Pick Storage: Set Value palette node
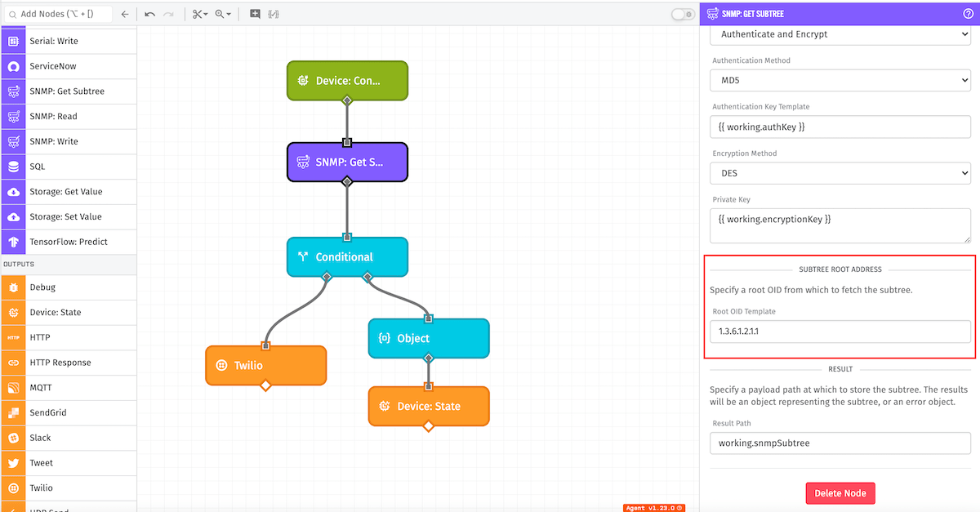This screenshot has height=512, width=980. click(x=69, y=216)
